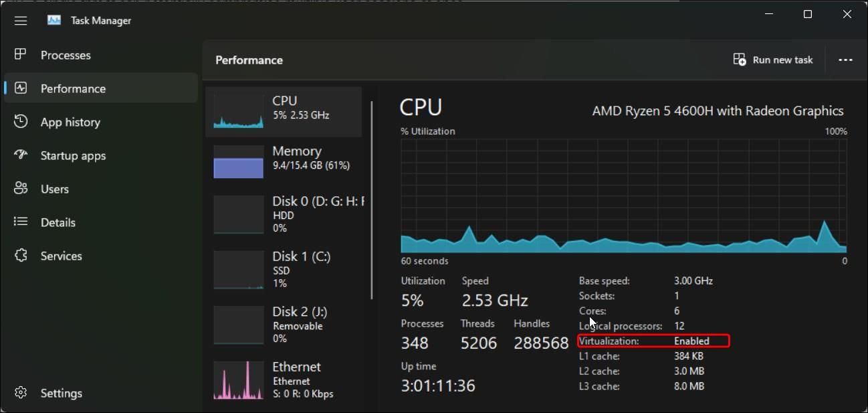
Task: Click the Processes sidebar icon
Action: pos(21,54)
